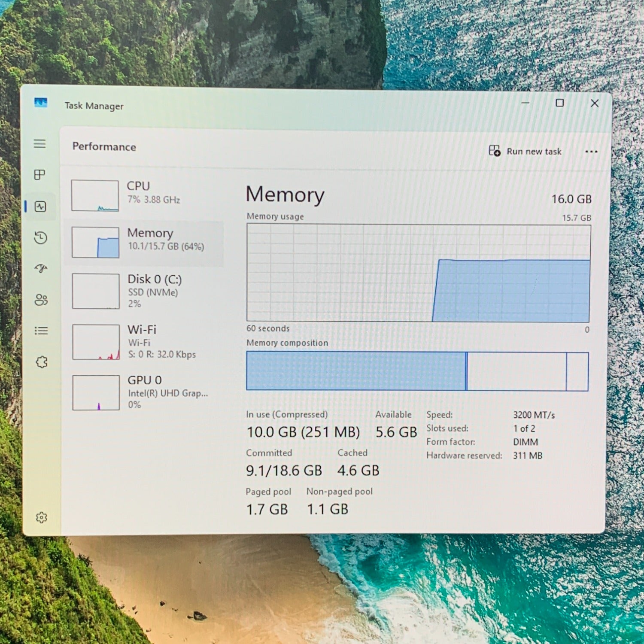This screenshot has width=644, height=644.
Task: Open Task Manager settings gear
Action: pyautogui.click(x=42, y=517)
